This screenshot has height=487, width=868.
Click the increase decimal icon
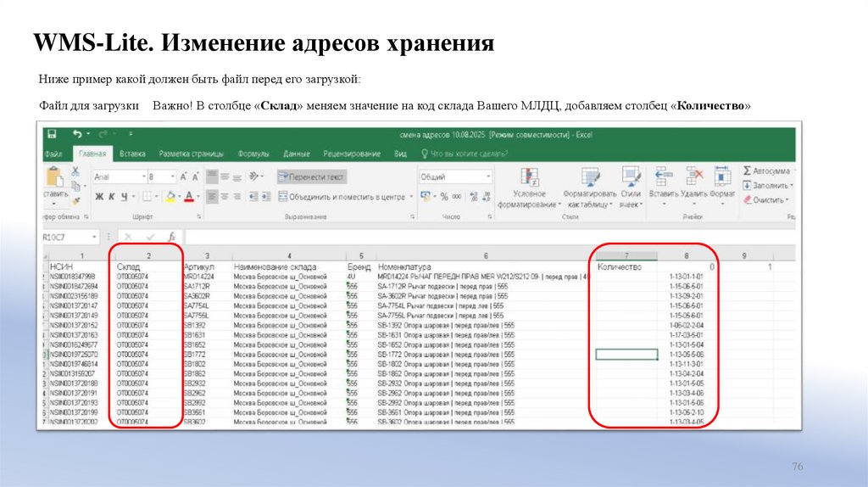point(473,197)
